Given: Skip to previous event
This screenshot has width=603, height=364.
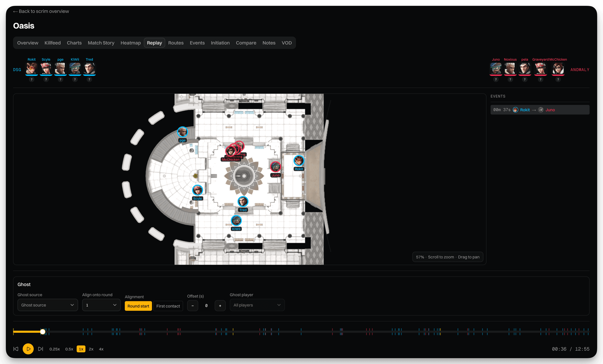Looking at the screenshot, I should [x=16, y=349].
